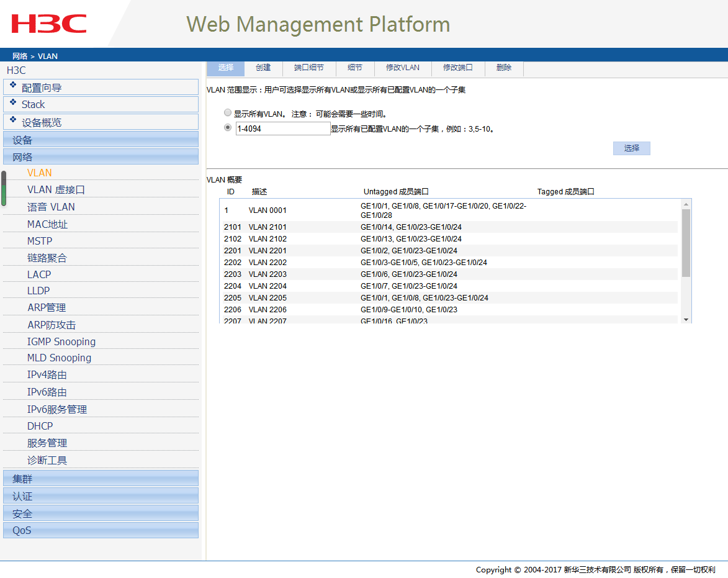Switch to the 修改VLAN tab
Viewport: 728px width, 578px height.
[402, 68]
